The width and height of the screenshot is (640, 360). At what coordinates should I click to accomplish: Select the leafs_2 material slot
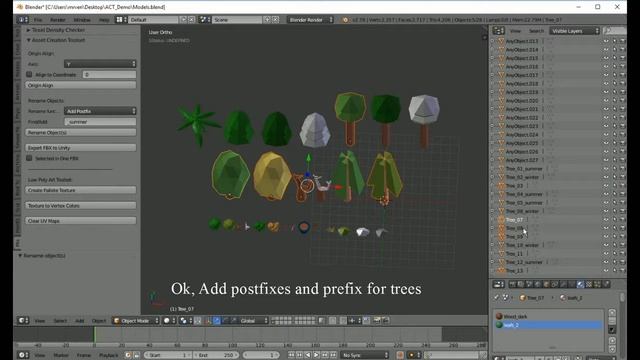[549, 325]
